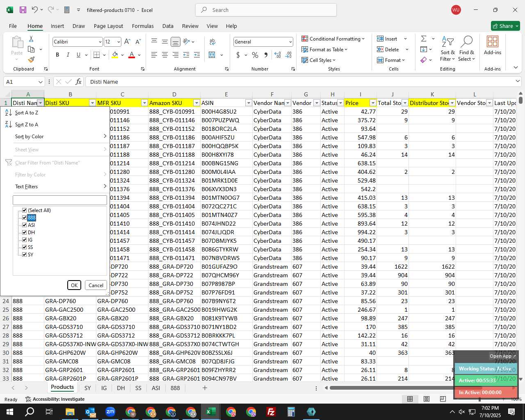Open the font size dropdown
The image size is (525, 420).
coord(119,42)
